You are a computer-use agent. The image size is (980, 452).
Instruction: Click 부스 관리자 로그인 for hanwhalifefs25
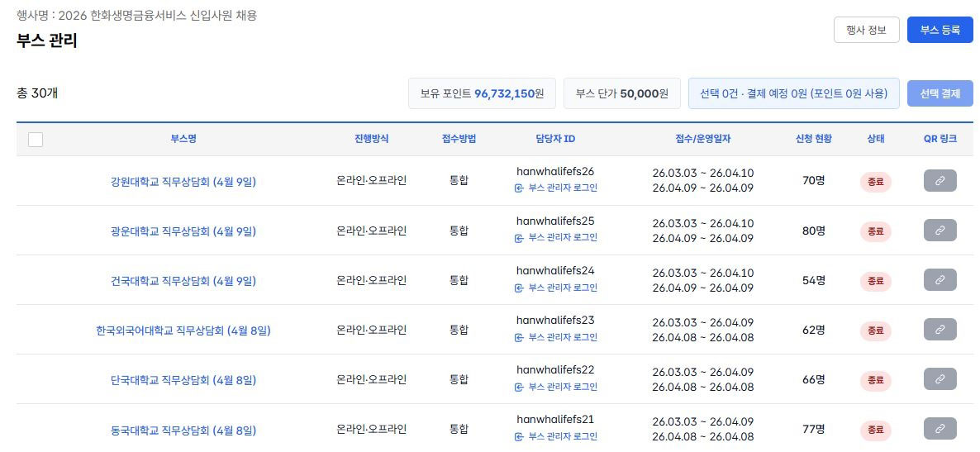click(x=562, y=238)
